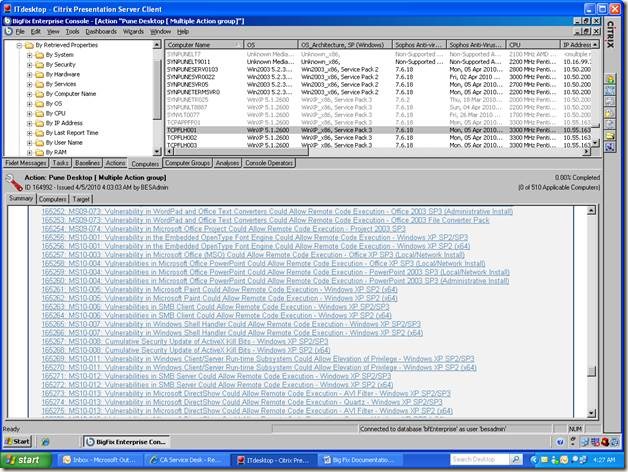Viewport: 628px width, 472px height.
Task: Expand the By CPU tree node
Action: coord(29,113)
